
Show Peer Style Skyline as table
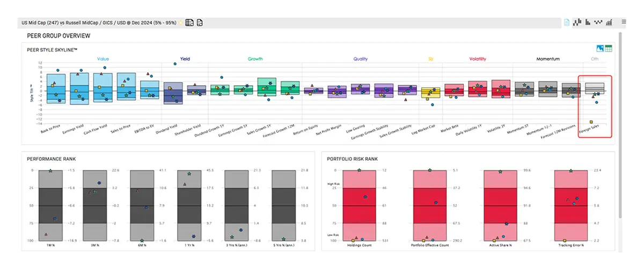609,49
